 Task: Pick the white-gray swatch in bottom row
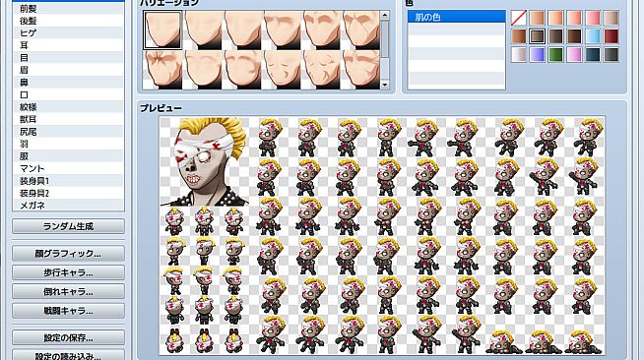pos(519,54)
